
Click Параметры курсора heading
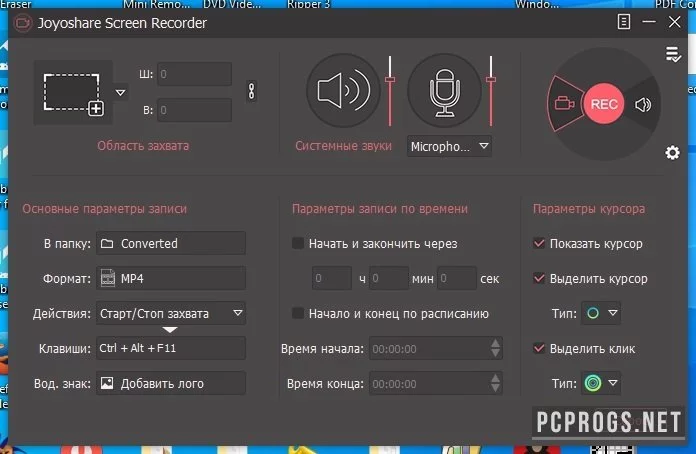point(589,209)
